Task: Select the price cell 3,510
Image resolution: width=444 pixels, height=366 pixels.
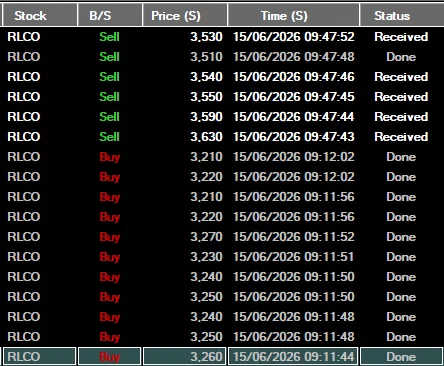Action: click(x=206, y=57)
